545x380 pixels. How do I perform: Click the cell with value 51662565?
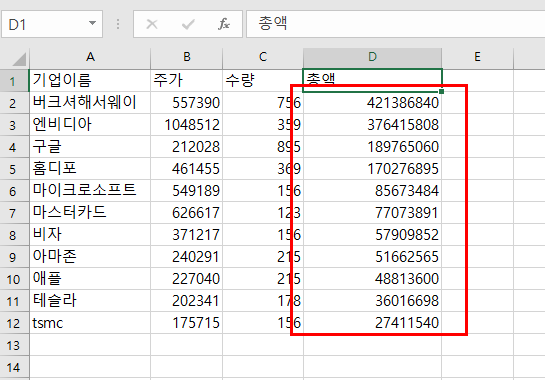point(372,257)
